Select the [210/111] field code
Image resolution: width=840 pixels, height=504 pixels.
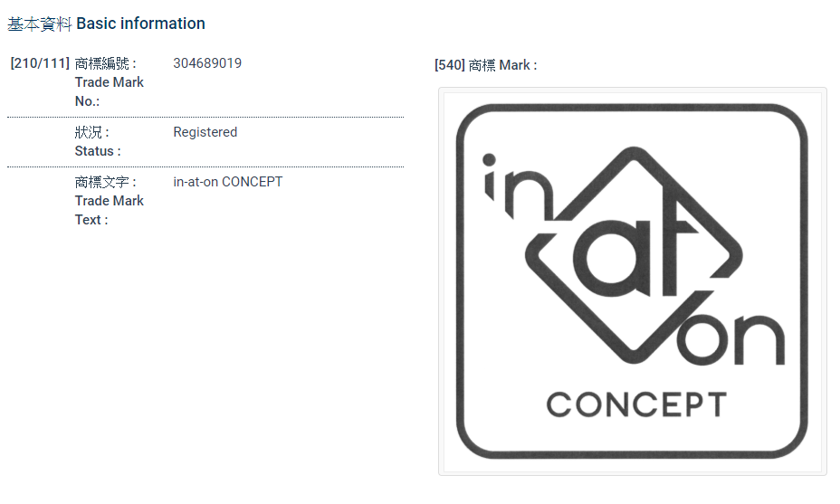point(40,63)
